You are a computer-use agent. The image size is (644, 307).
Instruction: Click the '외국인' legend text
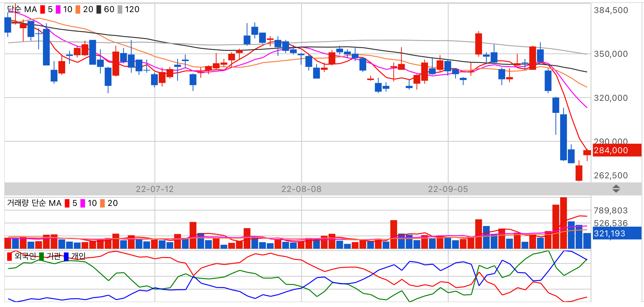point(25,256)
